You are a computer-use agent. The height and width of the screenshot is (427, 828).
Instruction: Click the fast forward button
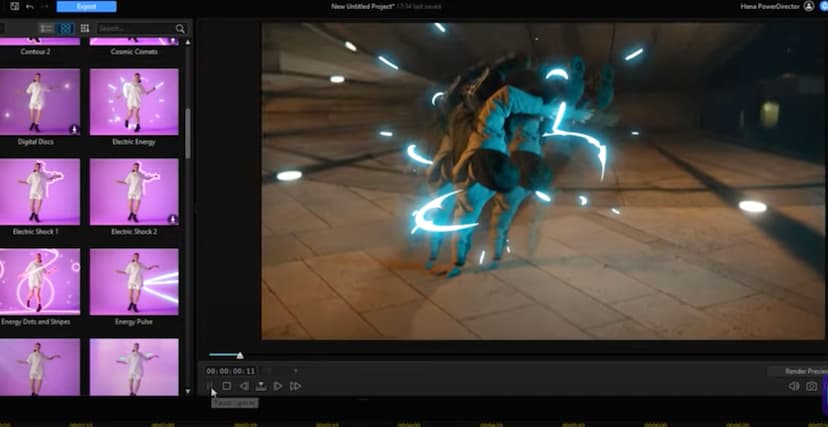click(x=296, y=386)
